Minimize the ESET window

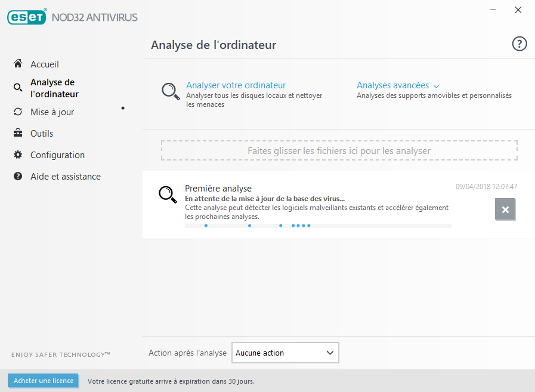493,10
